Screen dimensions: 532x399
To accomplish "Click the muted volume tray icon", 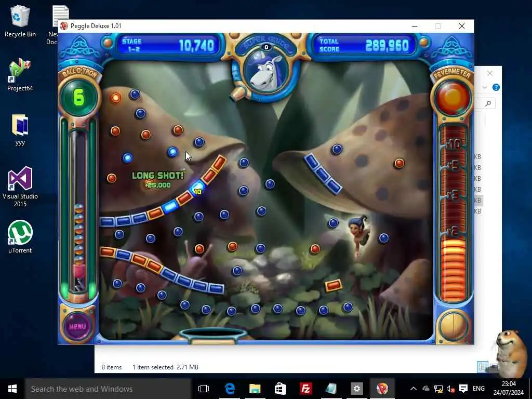I will (x=450, y=389).
